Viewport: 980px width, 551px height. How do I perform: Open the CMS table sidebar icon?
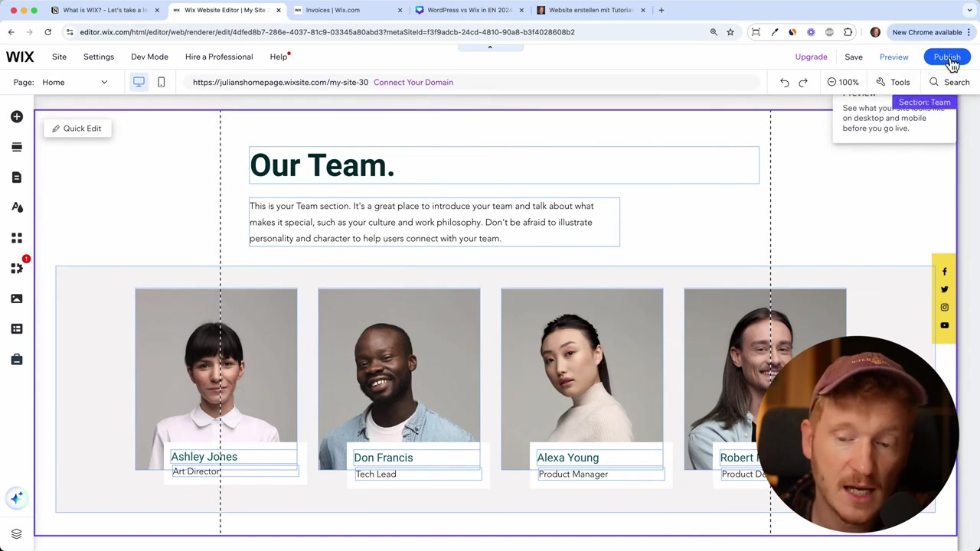17,329
